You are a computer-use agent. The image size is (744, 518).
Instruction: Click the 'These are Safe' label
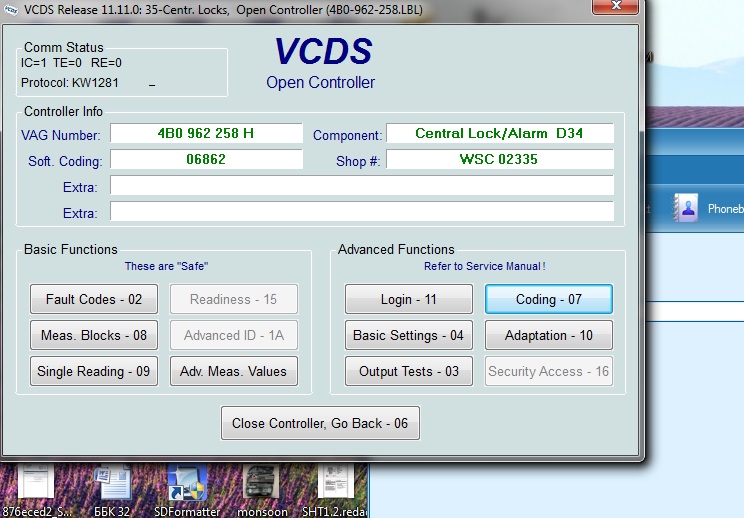(166, 266)
